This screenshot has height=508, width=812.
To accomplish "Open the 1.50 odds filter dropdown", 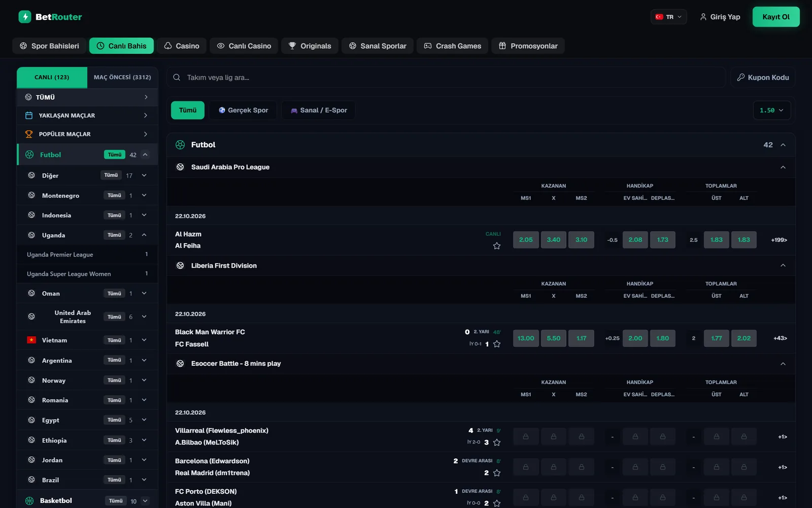I will pos(771,110).
